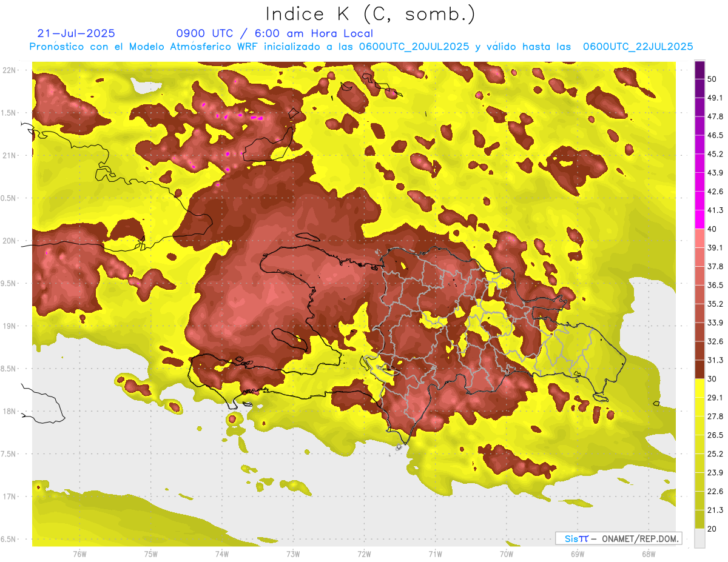The width and height of the screenshot is (728, 562).
Task: Click the colorbar value "32.6"
Action: [715, 341]
